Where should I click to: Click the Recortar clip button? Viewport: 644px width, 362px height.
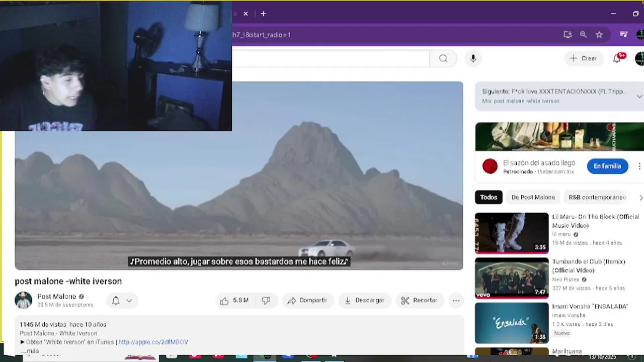point(420,301)
